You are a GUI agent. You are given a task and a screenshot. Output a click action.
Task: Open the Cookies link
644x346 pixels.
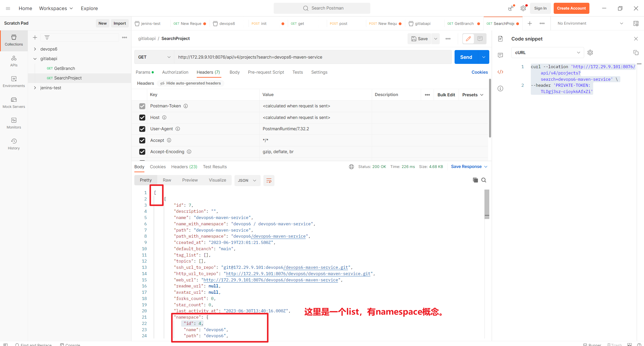pyautogui.click(x=479, y=72)
